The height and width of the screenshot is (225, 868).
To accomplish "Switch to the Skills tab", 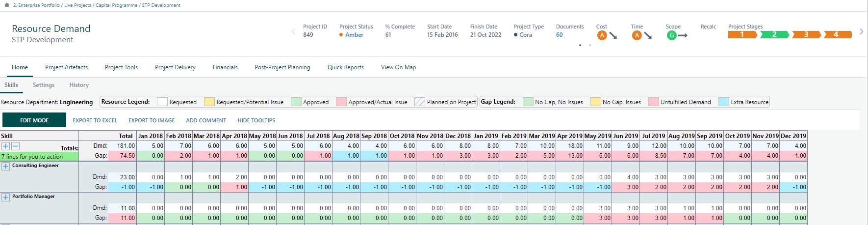I will click(x=11, y=85).
